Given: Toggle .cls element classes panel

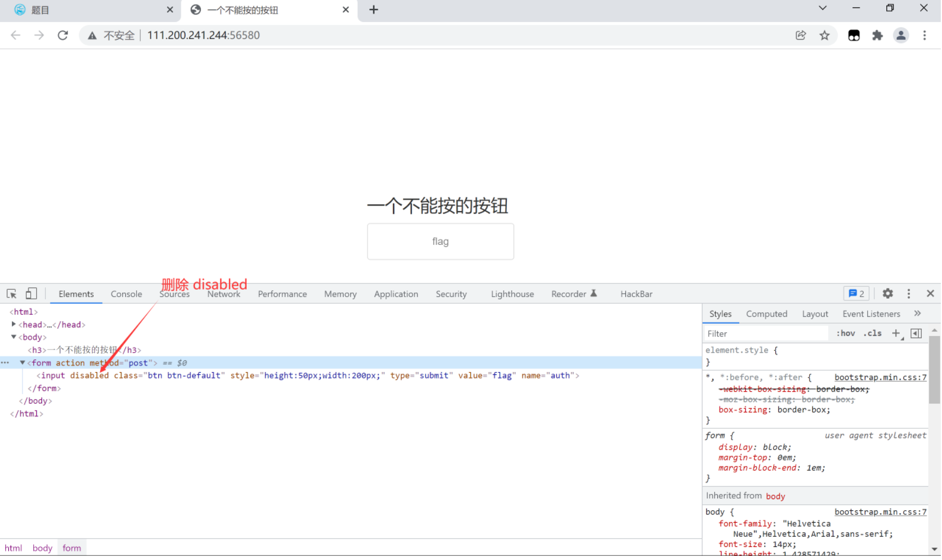Looking at the screenshot, I should [x=873, y=334].
